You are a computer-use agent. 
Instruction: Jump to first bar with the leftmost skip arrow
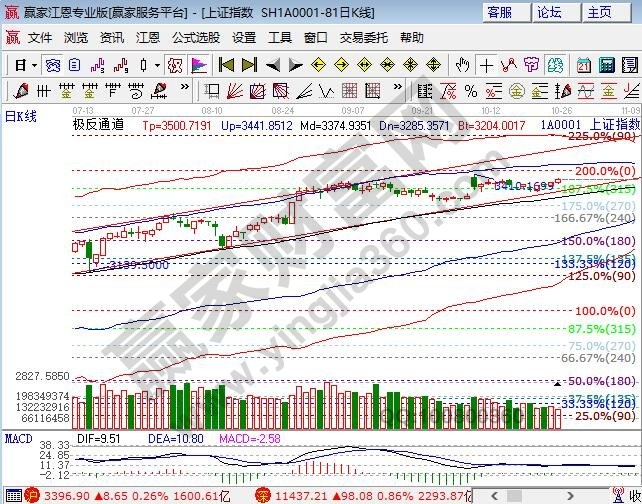pos(226,65)
